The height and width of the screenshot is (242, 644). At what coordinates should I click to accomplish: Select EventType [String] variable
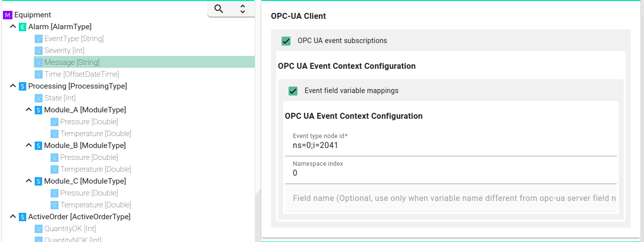pyautogui.click(x=74, y=39)
